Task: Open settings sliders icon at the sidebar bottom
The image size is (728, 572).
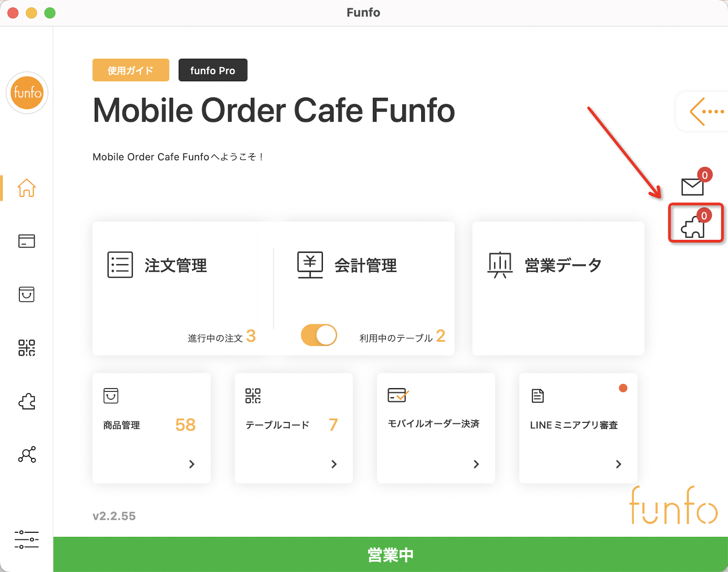Action: click(x=26, y=540)
